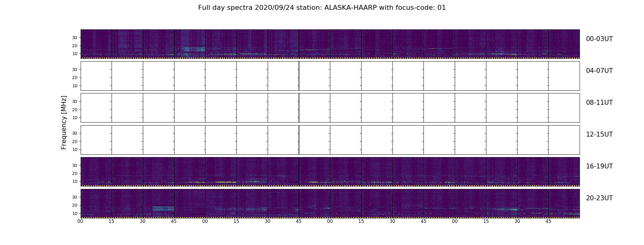The image size is (644, 245).
Task: Click the '00-03UT' row label
Action: tap(599, 39)
